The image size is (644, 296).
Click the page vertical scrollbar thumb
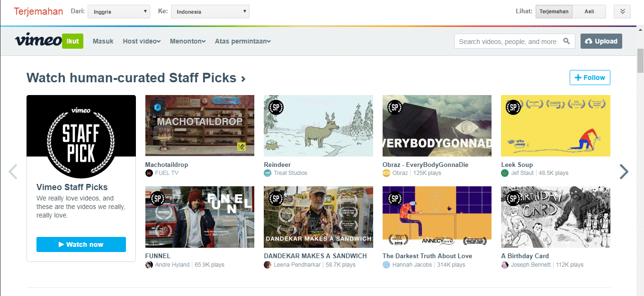pyautogui.click(x=640, y=61)
